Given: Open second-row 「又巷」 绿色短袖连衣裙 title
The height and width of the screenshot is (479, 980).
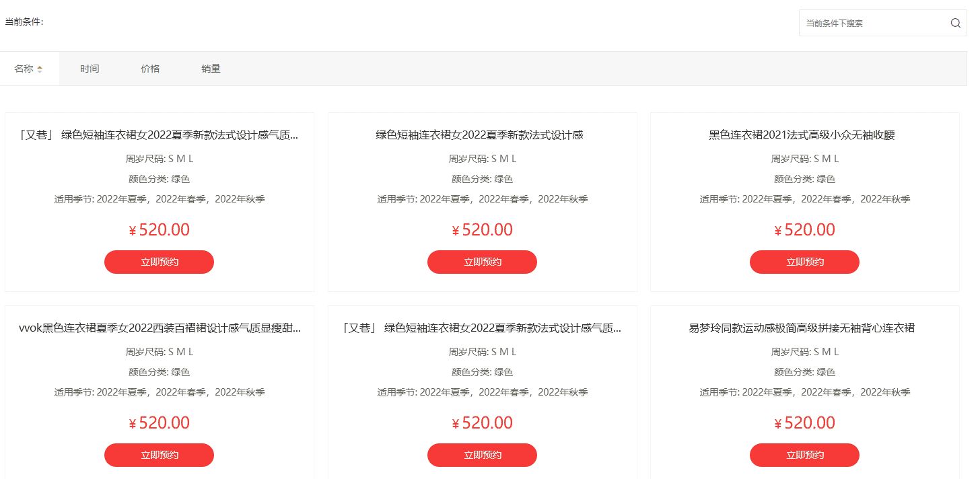Looking at the screenshot, I should click(482, 328).
